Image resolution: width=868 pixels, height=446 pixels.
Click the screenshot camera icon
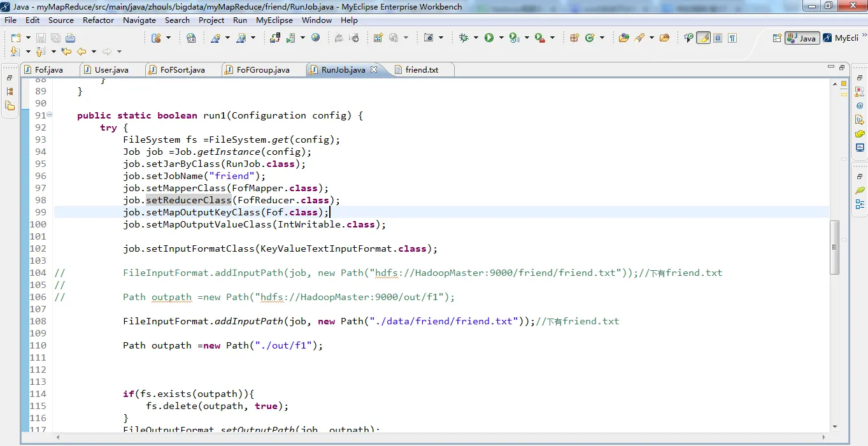[428, 38]
